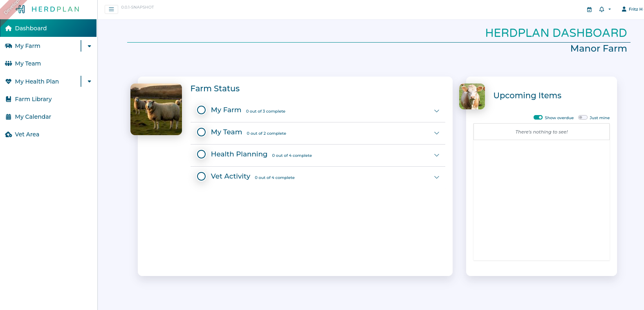Click the Farm Library book icon
644x310 pixels.
click(8, 99)
